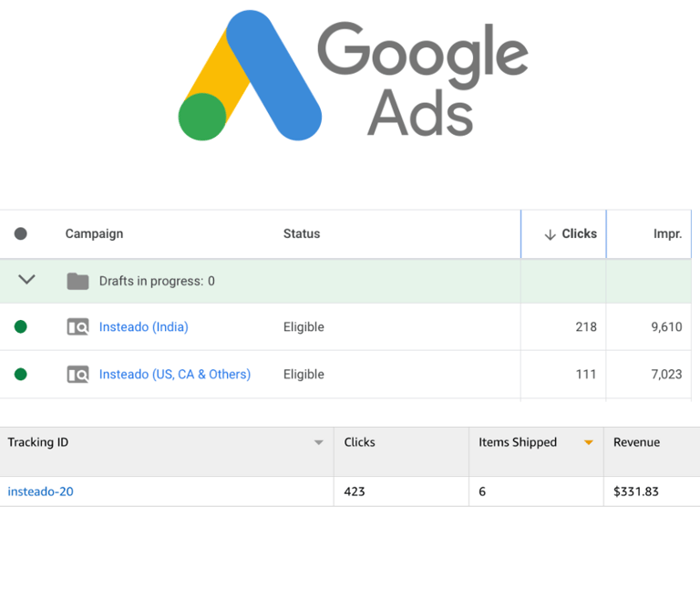
Task: Sort by the Campaign column header
Action: 94,234
